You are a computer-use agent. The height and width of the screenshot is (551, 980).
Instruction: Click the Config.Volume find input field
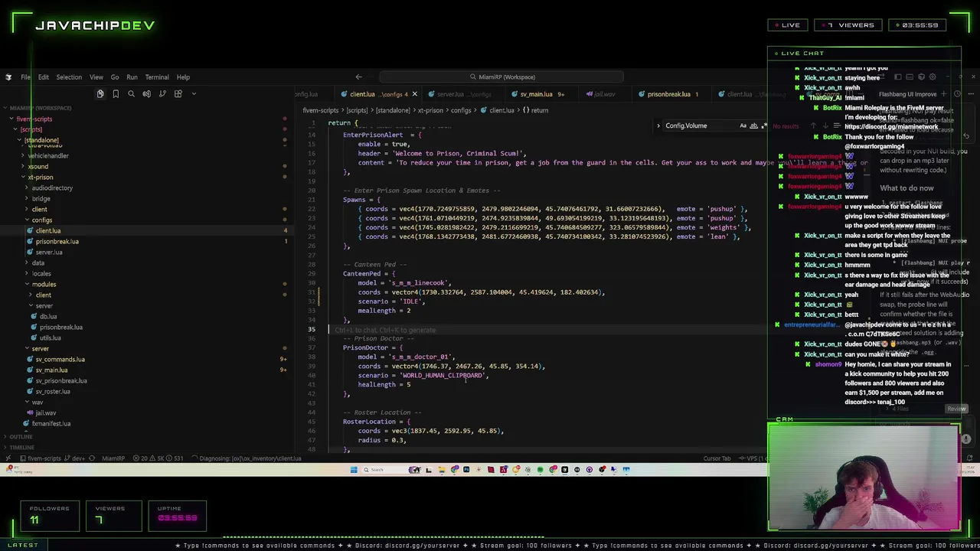[699, 126]
